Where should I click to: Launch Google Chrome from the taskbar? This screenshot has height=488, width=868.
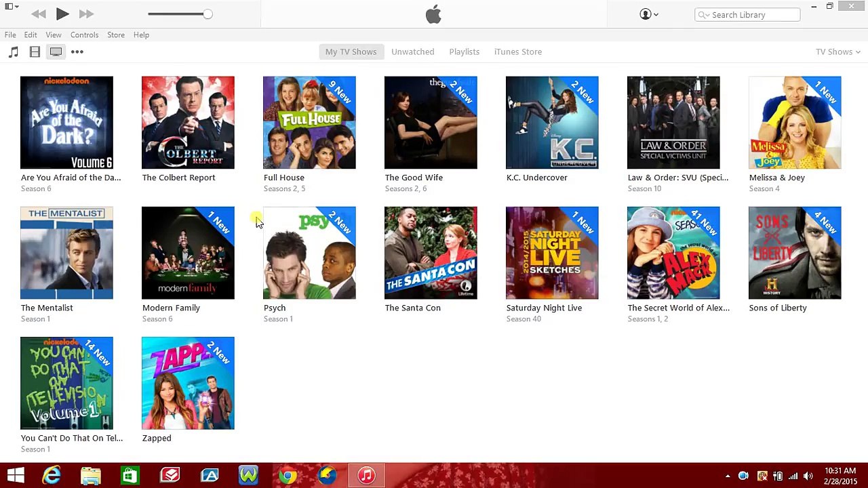[x=287, y=475]
